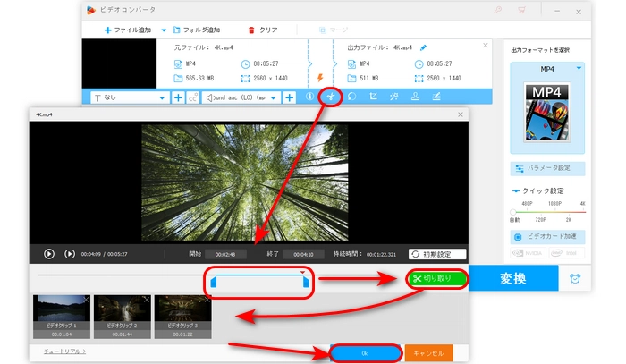Image resolution: width=626 pixels, height=364 pixels.
Task: Expand the subtitle なし dropdown
Action: [162, 97]
